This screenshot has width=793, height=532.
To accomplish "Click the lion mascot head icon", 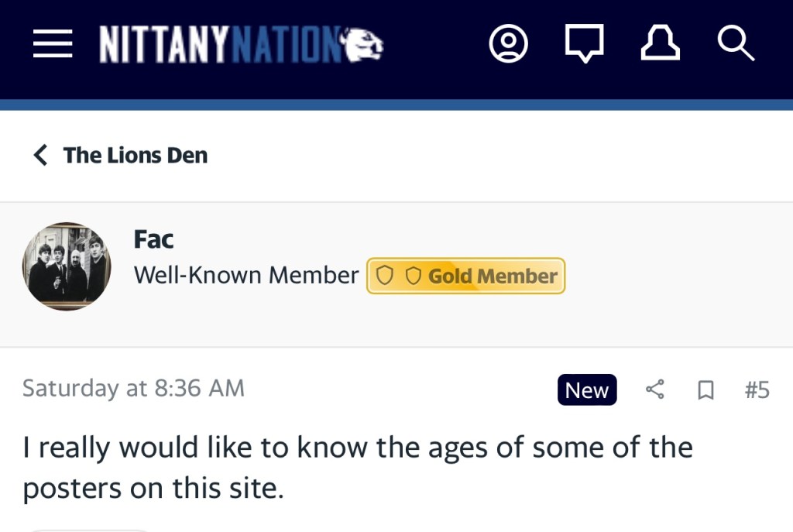I will [364, 44].
